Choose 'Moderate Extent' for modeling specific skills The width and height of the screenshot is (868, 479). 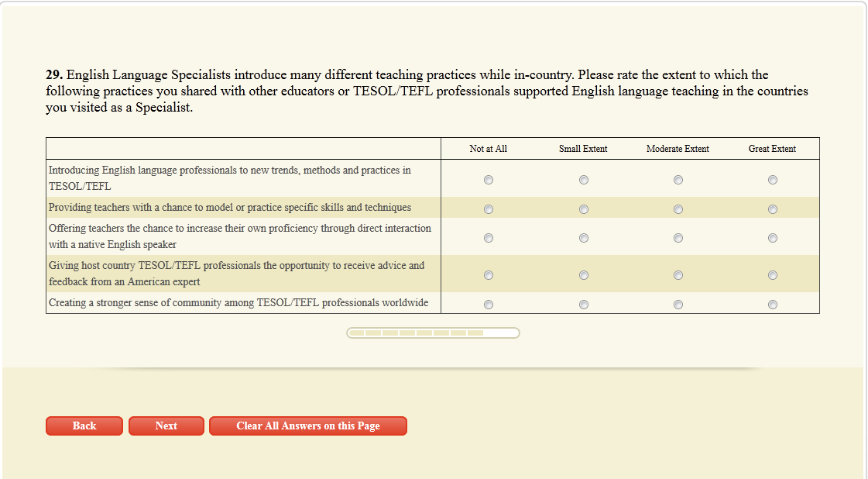[678, 209]
